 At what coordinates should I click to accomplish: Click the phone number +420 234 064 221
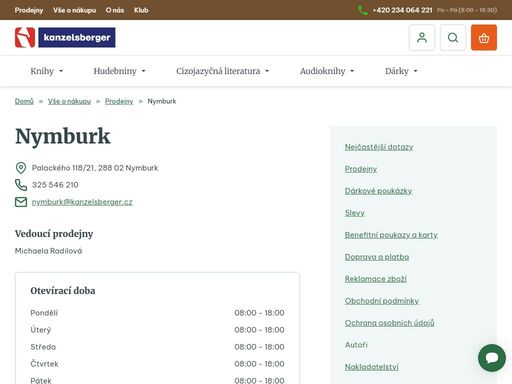click(x=402, y=10)
